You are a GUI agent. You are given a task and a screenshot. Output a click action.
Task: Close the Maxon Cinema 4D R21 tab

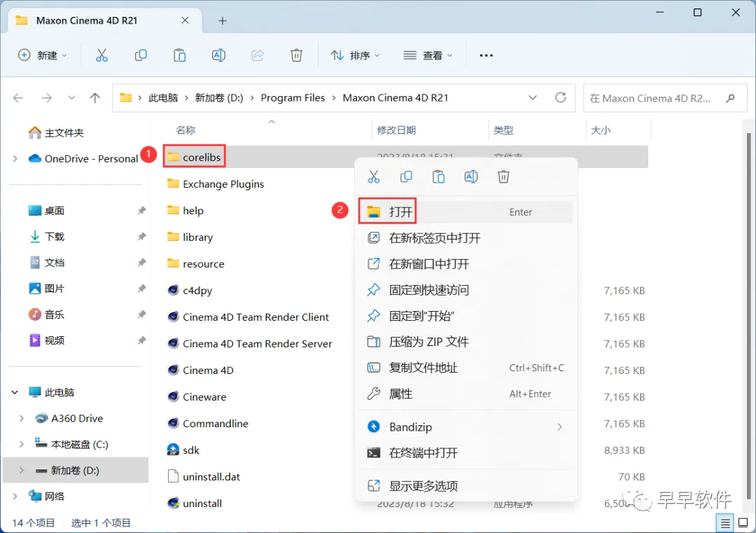pyautogui.click(x=185, y=20)
